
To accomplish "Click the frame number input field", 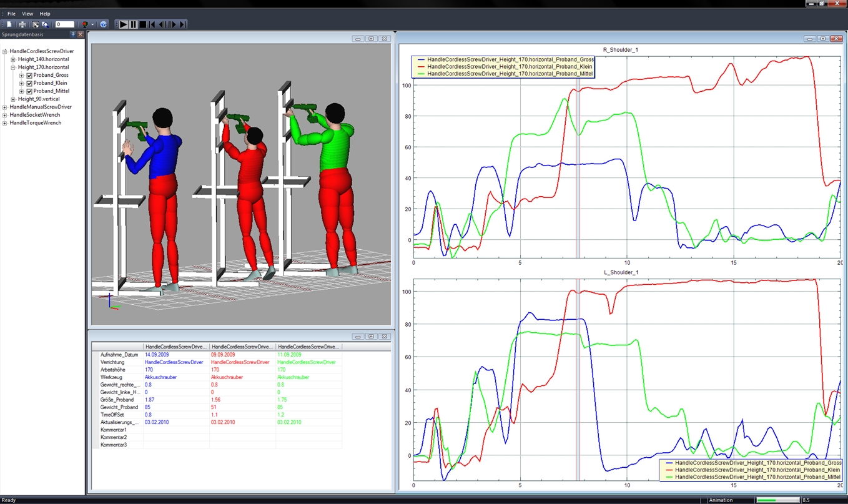I will 64,24.
